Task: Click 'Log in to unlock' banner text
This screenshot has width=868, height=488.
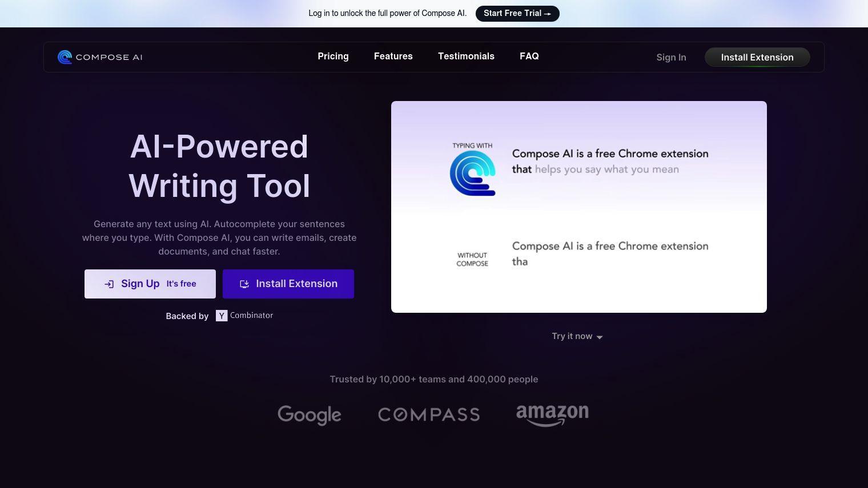Action: pos(388,13)
